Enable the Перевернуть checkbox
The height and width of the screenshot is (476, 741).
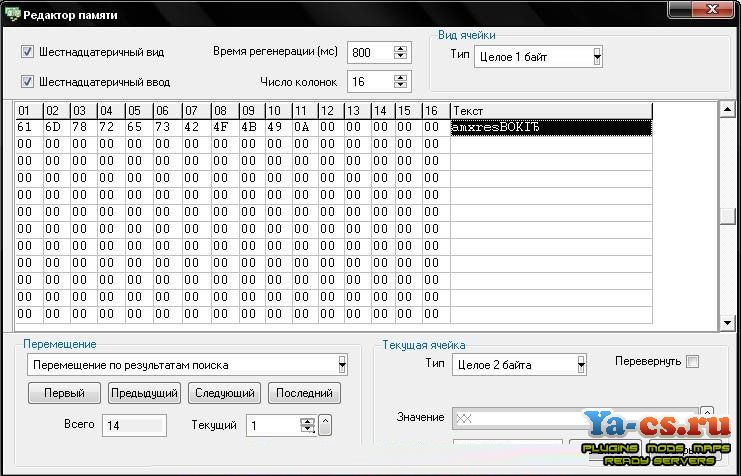coord(692,362)
